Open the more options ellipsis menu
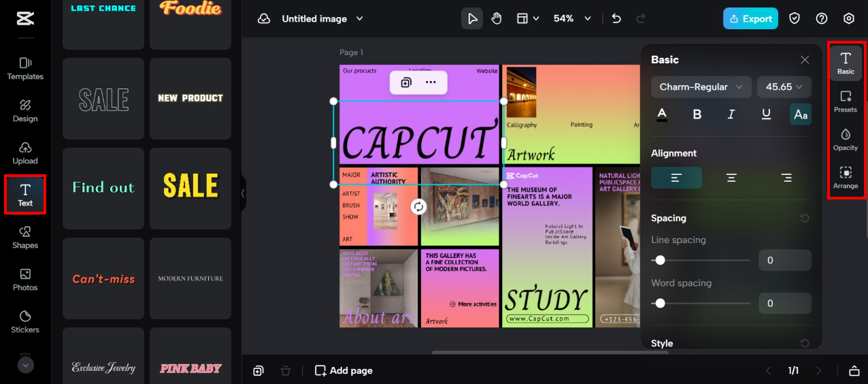This screenshot has height=384, width=868. (x=431, y=82)
